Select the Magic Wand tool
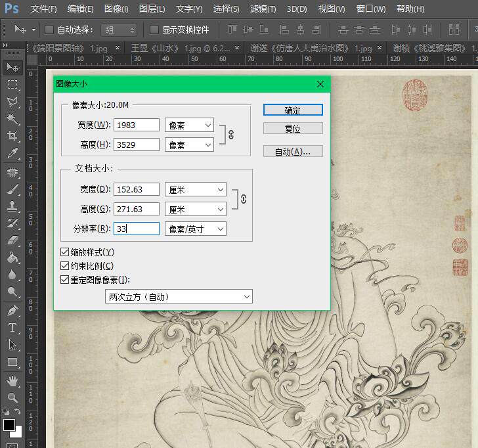 12,119
